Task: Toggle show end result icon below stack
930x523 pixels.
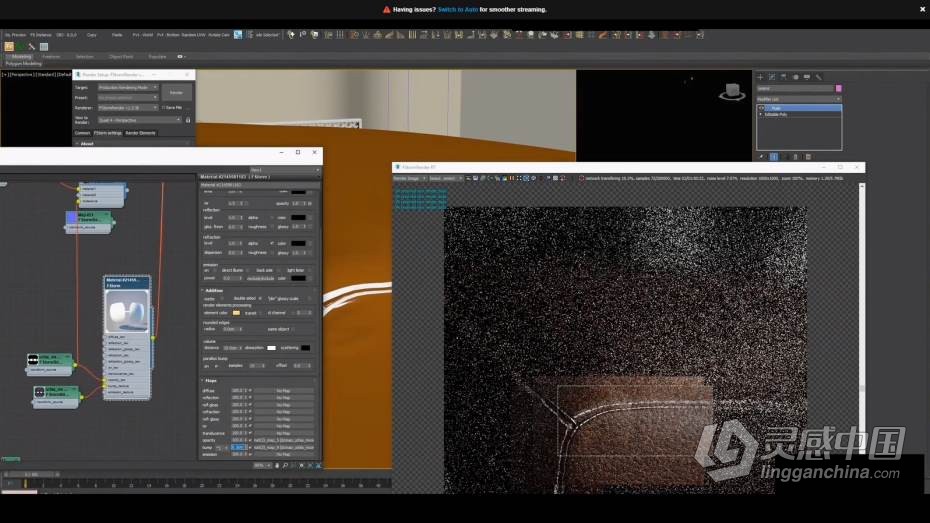Action: [774, 157]
